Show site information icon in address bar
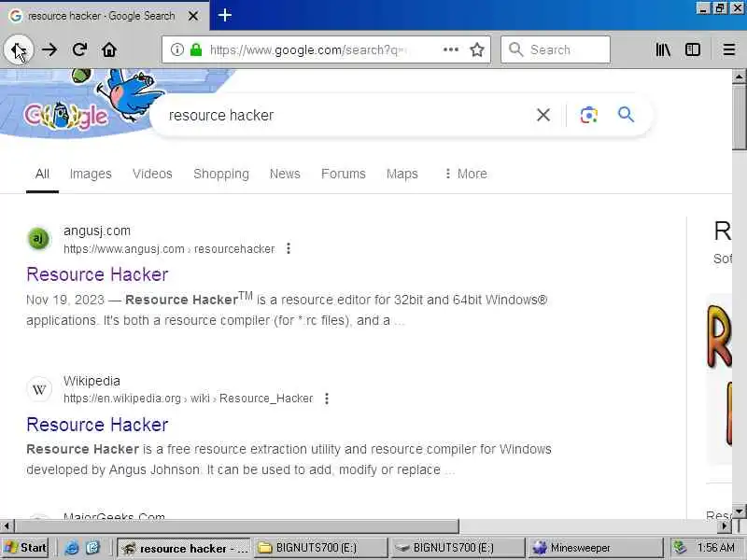Screen dimensions: 747x560 click(x=176, y=49)
